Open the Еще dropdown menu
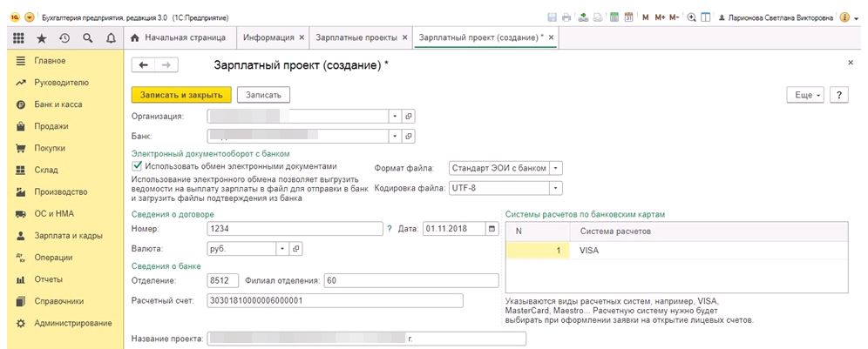The width and height of the screenshot is (868, 349). tap(805, 95)
